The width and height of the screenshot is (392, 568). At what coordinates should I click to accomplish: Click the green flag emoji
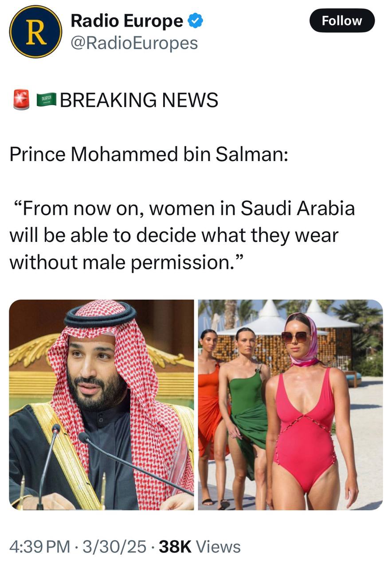[46, 100]
